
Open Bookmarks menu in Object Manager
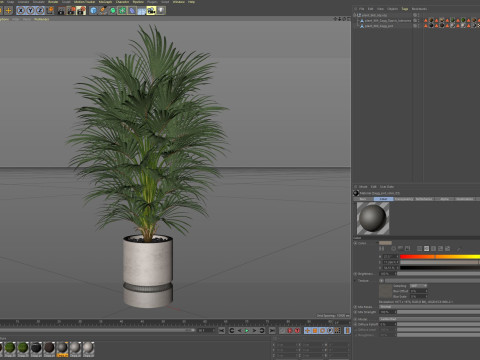click(x=419, y=9)
